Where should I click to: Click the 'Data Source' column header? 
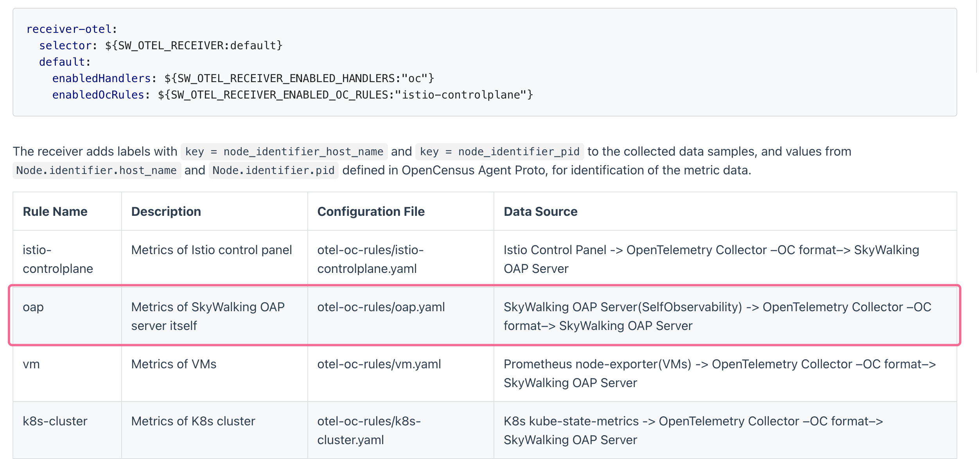click(540, 212)
